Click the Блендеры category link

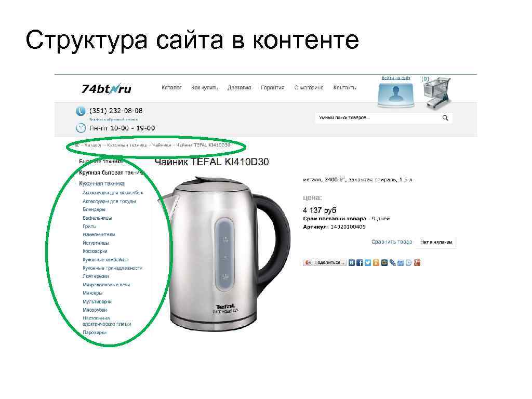click(94, 209)
